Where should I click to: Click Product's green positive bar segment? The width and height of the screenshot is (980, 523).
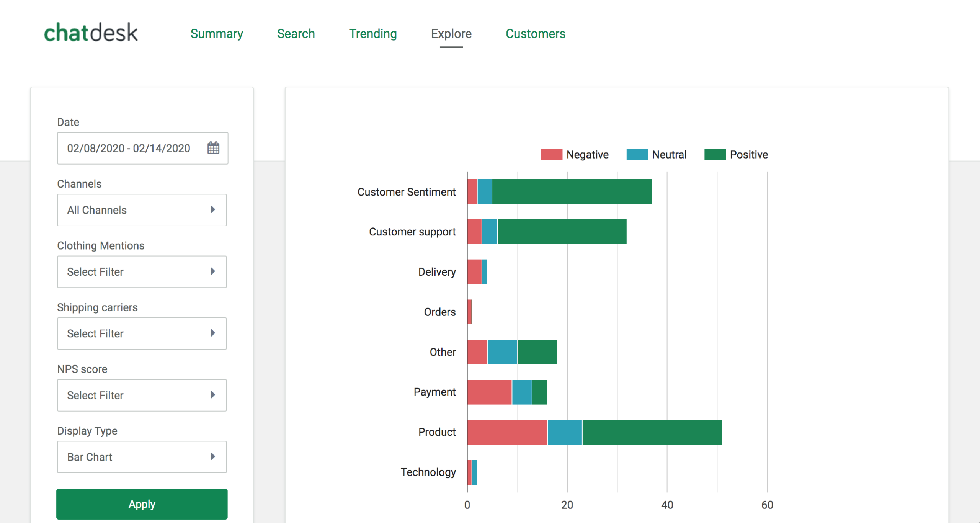point(652,432)
